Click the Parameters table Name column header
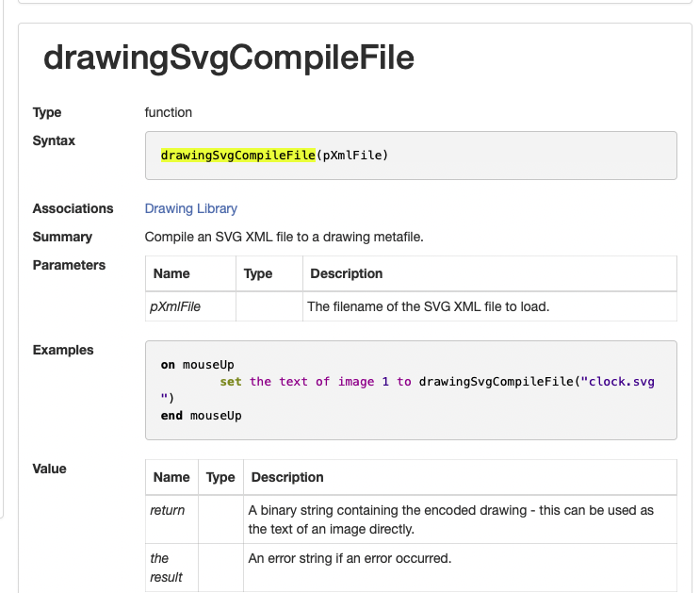 pyautogui.click(x=171, y=273)
